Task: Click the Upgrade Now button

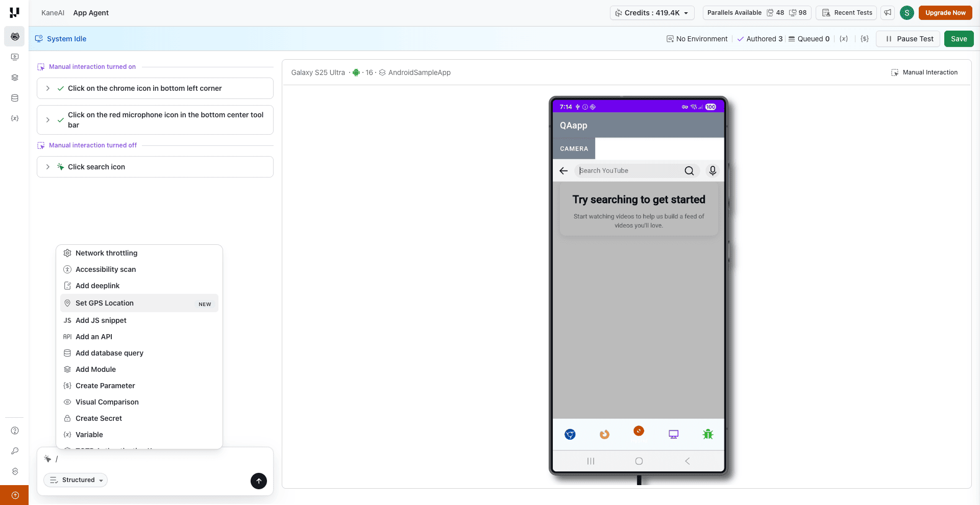Action: tap(945, 13)
